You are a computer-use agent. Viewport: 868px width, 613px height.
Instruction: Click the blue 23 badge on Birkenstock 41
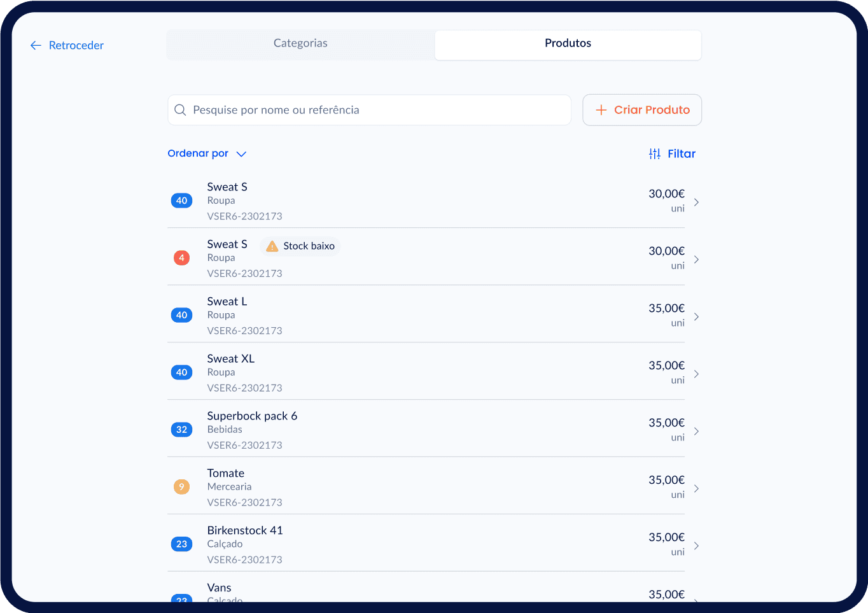click(181, 544)
